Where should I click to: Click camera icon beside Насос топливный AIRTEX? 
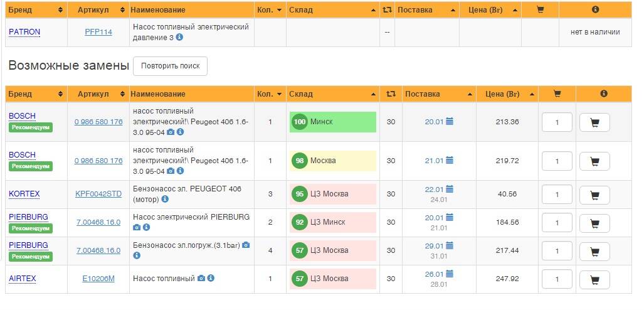201,278
